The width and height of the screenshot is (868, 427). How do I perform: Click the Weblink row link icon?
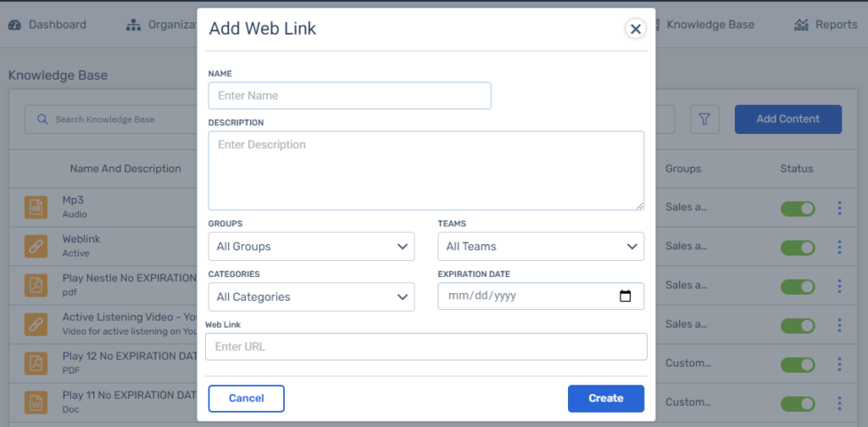tap(36, 246)
